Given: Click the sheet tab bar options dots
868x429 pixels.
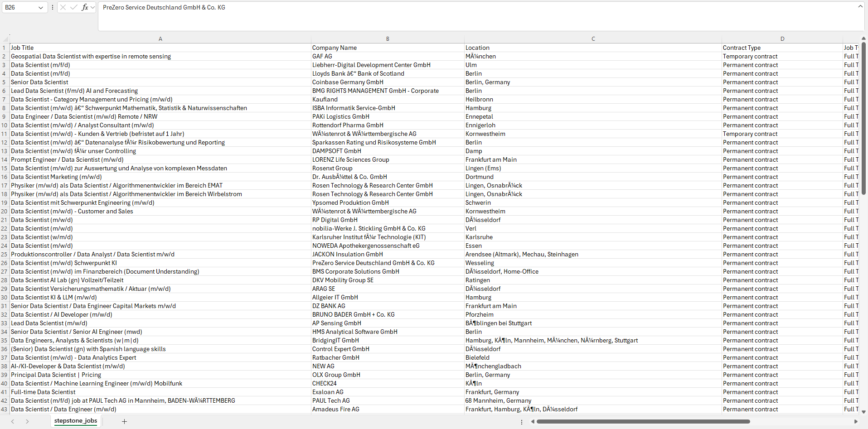Looking at the screenshot, I should coord(522,422).
